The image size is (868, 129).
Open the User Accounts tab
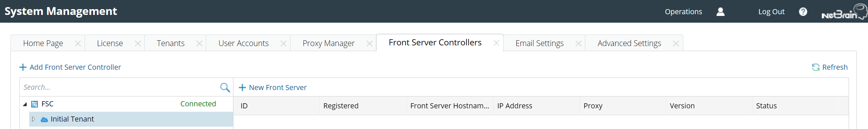(243, 43)
